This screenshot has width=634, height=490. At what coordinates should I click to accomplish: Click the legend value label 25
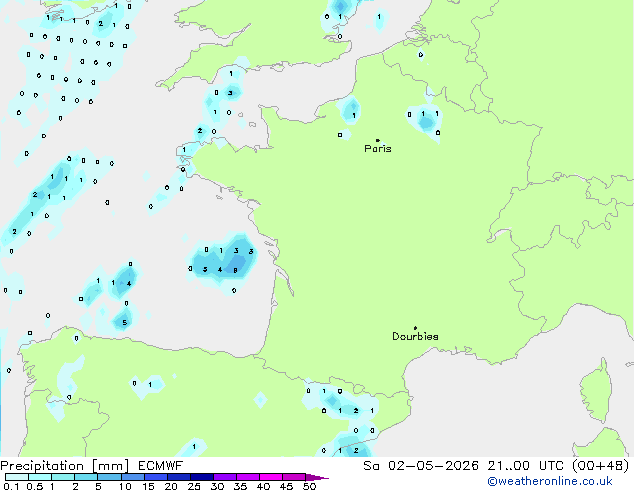click(x=194, y=486)
